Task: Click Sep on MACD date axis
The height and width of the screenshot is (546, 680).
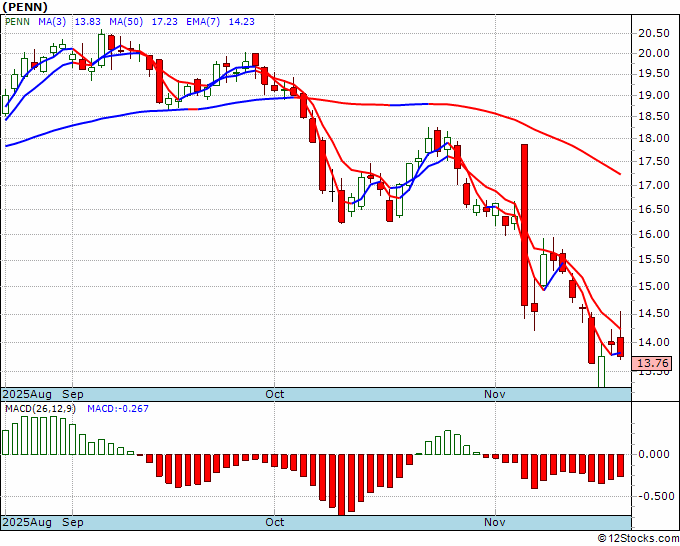Action: (x=72, y=522)
